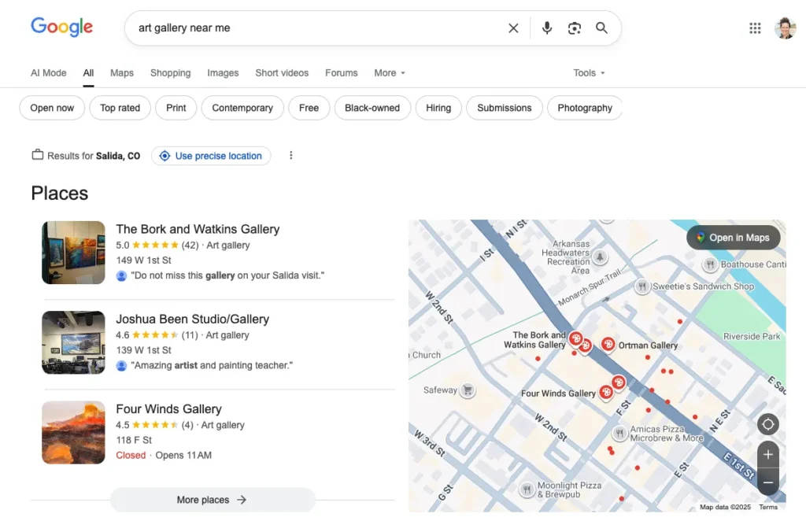Click the Safeway shopping cart map marker

(468, 390)
